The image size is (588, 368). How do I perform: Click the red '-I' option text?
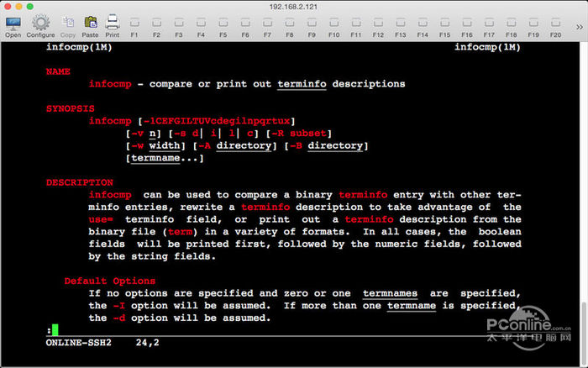tap(119, 306)
